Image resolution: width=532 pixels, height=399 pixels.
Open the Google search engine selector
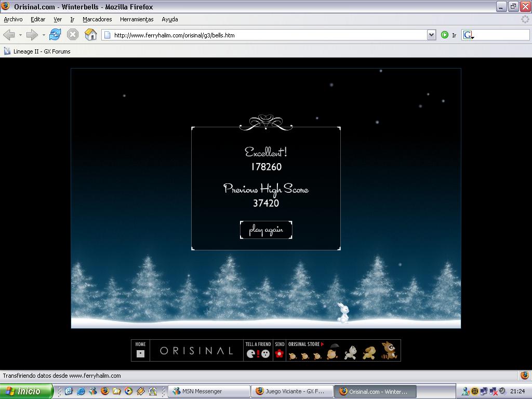point(469,35)
